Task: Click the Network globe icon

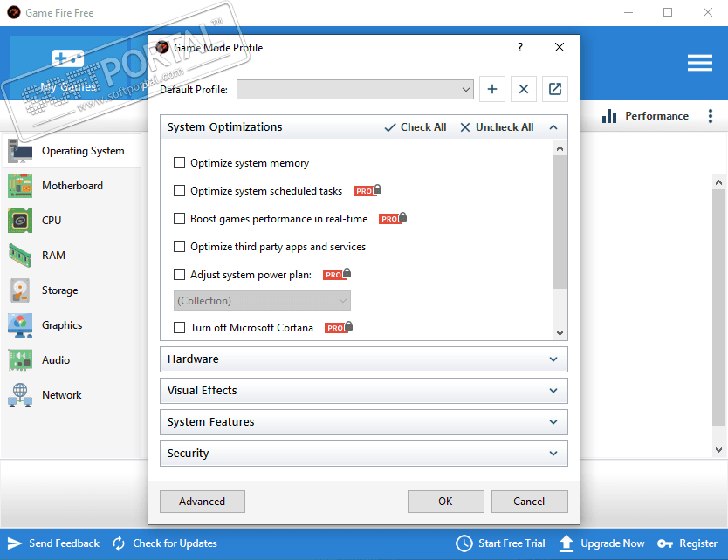Action: pos(20,395)
